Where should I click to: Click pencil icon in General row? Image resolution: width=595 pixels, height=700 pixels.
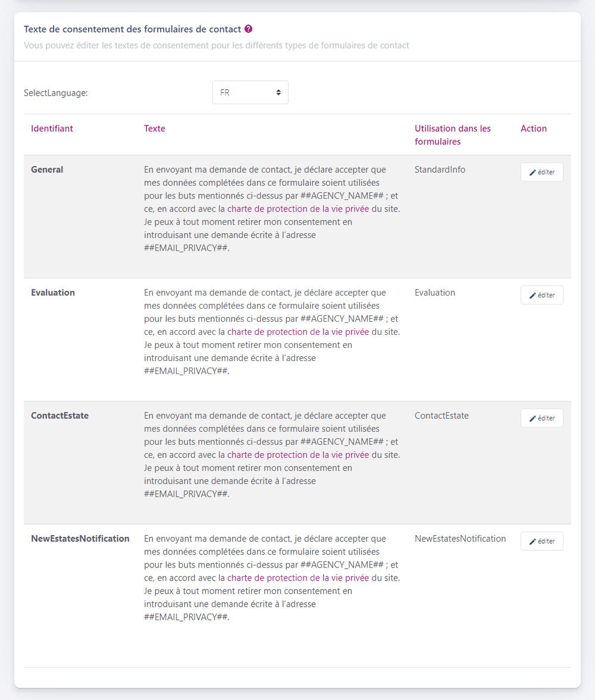tap(533, 172)
